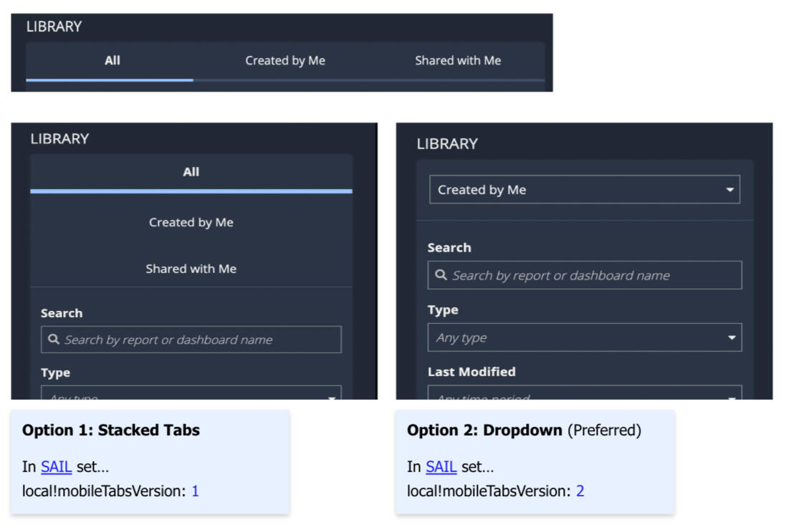Open the partially hidden Type dropdown under stacked tabs
The width and height of the screenshot is (786, 532).
click(191, 395)
